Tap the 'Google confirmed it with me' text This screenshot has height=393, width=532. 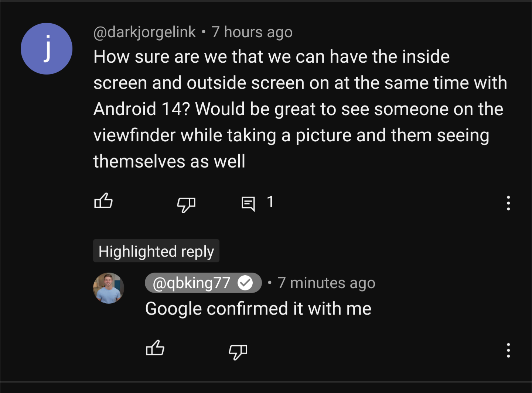coord(258,308)
